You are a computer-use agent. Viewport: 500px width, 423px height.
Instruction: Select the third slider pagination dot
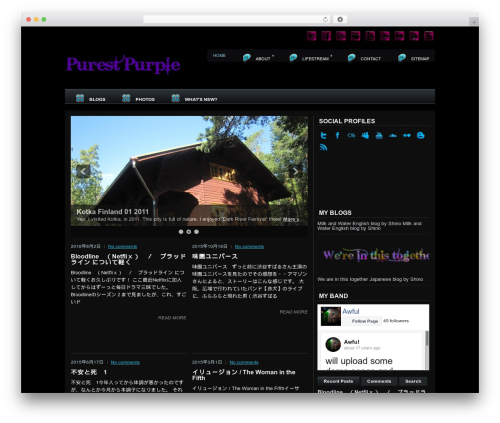click(x=196, y=232)
